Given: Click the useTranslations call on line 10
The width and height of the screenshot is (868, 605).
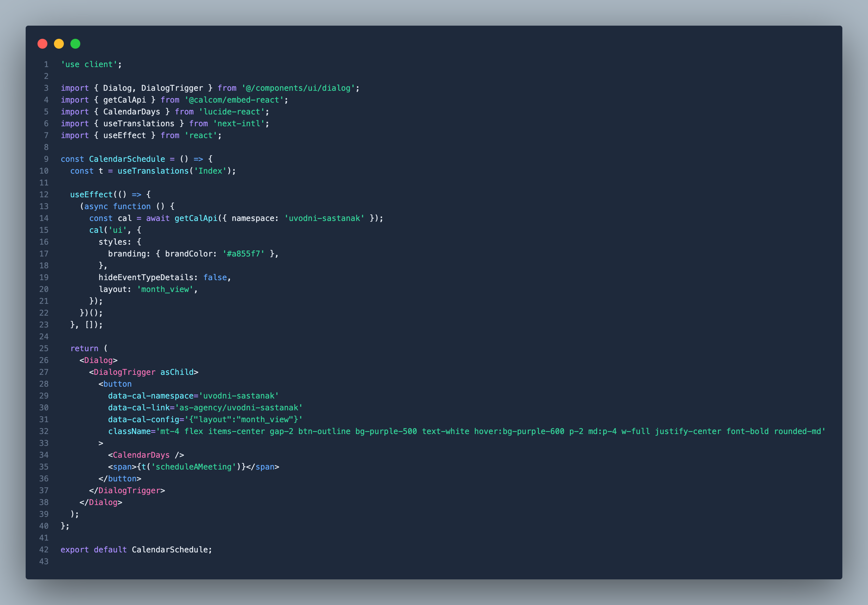Looking at the screenshot, I should coord(153,171).
